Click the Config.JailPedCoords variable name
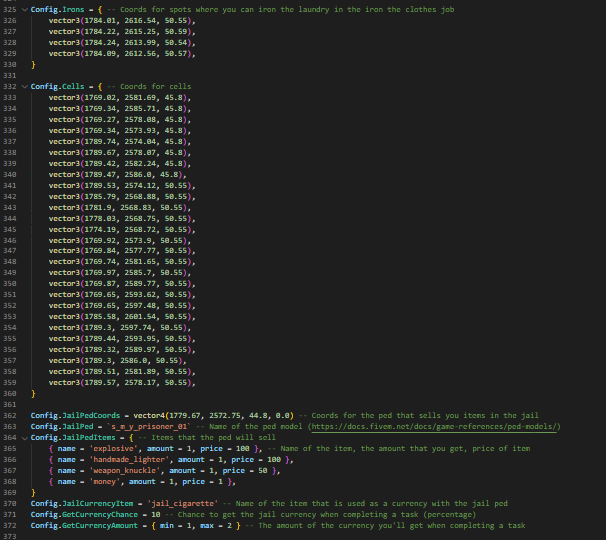The image size is (606, 540). [75, 416]
